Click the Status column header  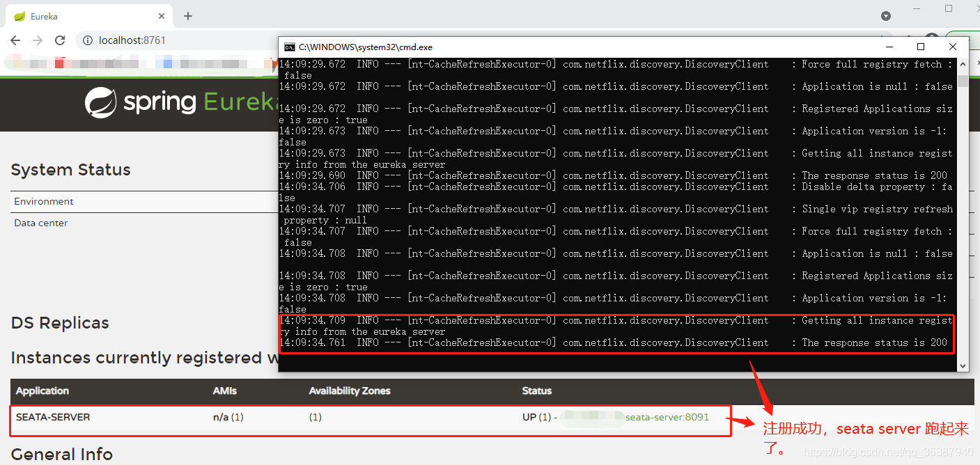pyautogui.click(x=537, y=391)
